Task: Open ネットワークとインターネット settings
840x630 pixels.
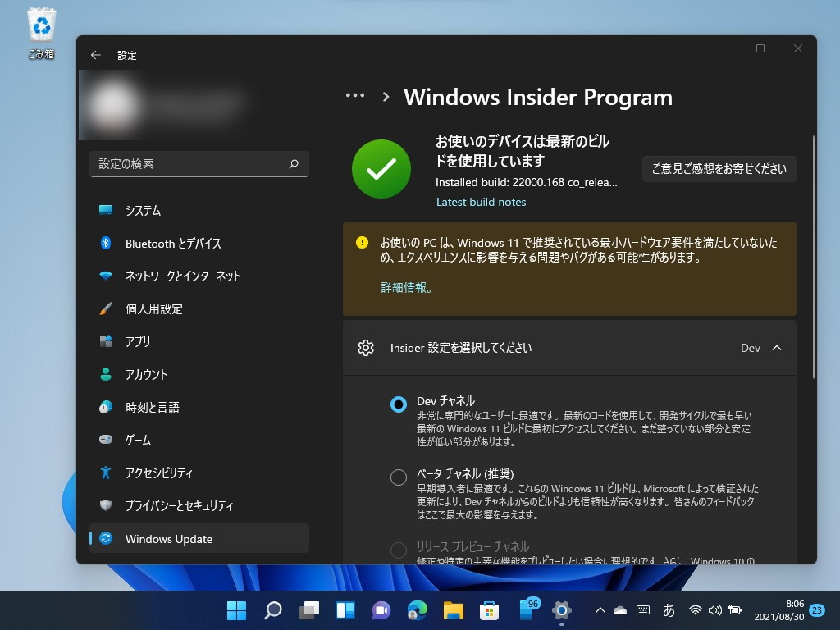Action: point(182,276)
